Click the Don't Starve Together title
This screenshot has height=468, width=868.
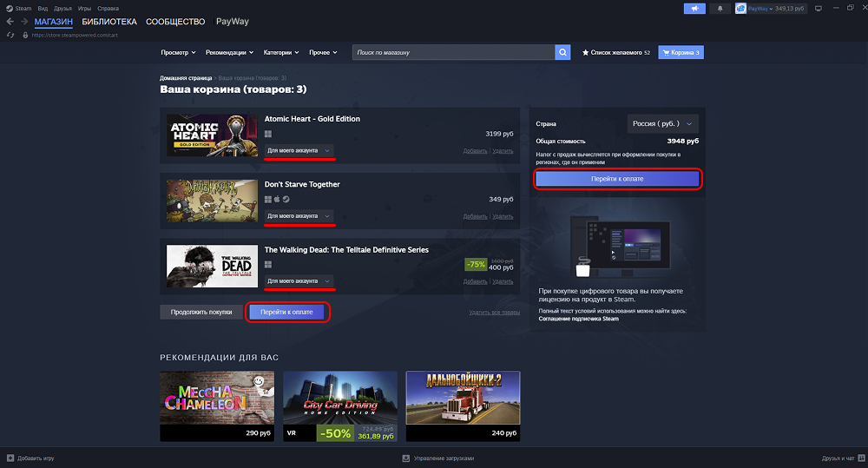click(x=302, y=184)
